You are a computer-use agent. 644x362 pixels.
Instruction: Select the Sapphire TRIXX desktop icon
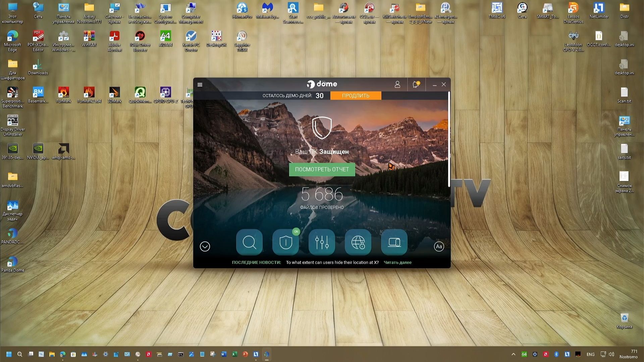[242, 41]
